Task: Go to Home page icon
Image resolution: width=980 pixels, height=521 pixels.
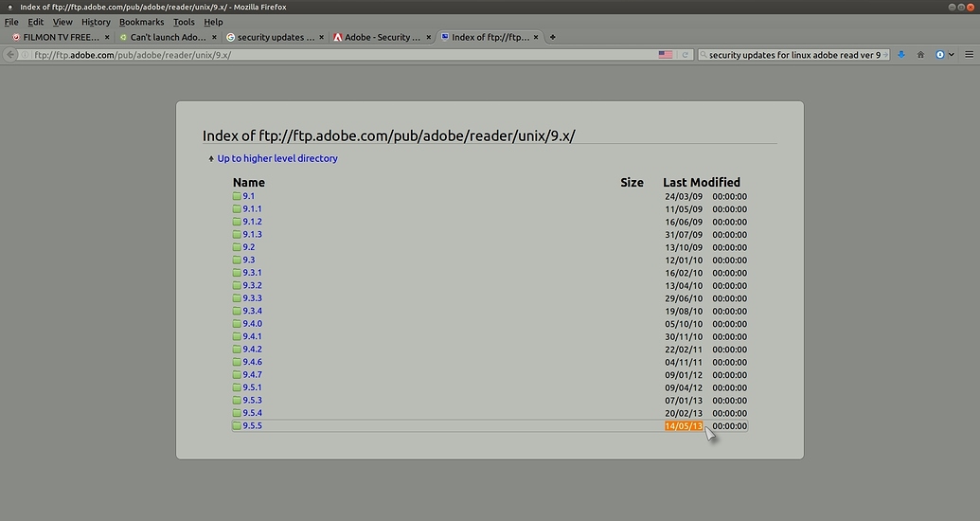Action: click(x=920, y=55)
